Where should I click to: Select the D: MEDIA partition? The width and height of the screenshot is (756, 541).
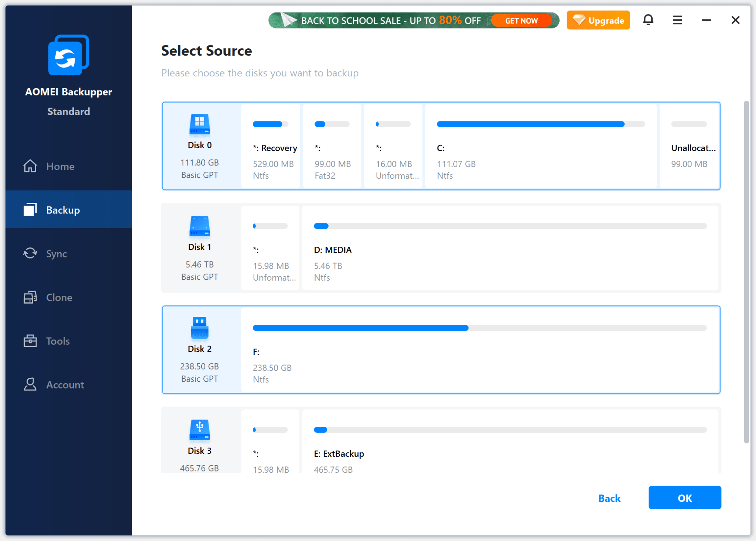(510, 248)
